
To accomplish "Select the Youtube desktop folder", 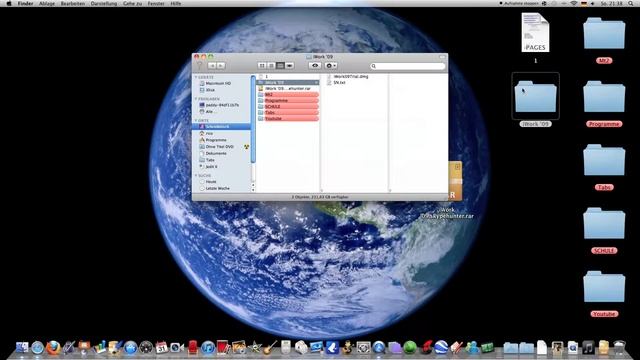I will click(x=604, y=287).
